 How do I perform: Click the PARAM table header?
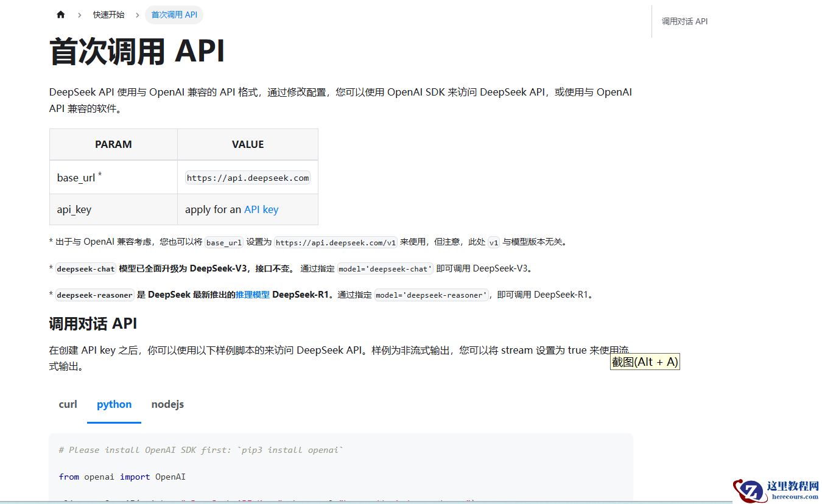point(113,144)
